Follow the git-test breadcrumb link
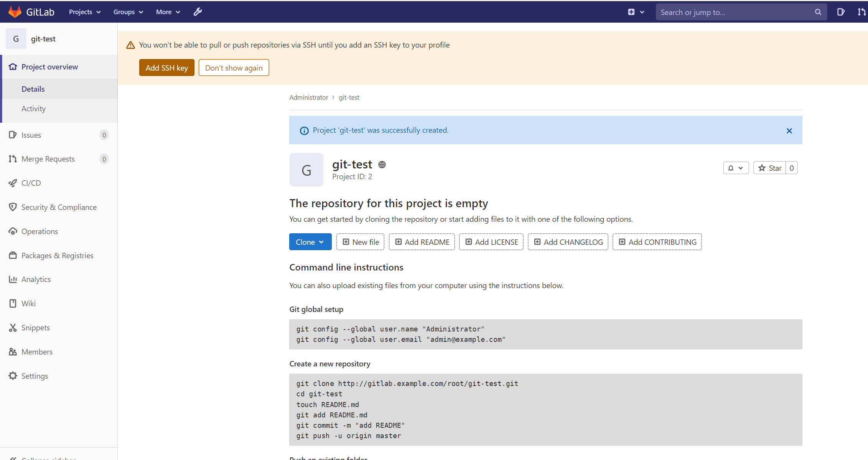 349,97
